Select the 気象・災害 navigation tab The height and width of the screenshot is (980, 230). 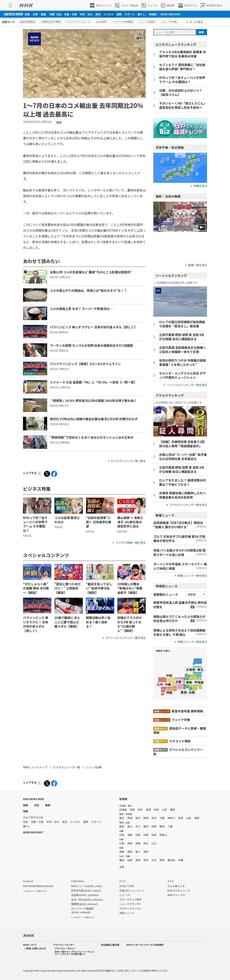click(x=71, y=15)
